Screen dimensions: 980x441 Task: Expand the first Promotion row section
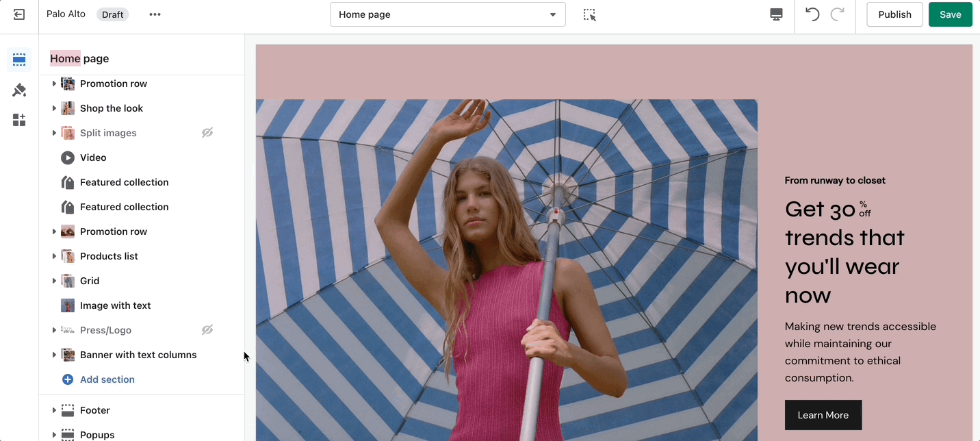point(54,84)
